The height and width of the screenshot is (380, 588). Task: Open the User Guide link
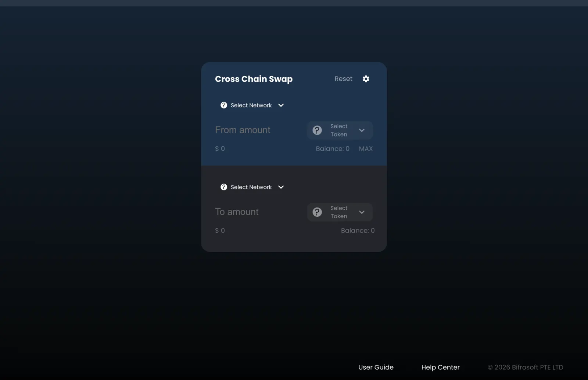[x=376, y=367]
